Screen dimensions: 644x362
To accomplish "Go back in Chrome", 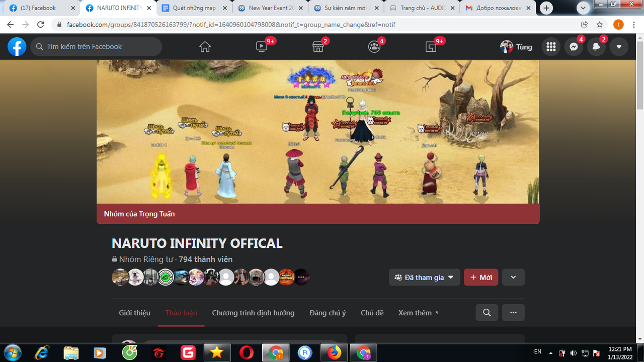I will point(11,24).
